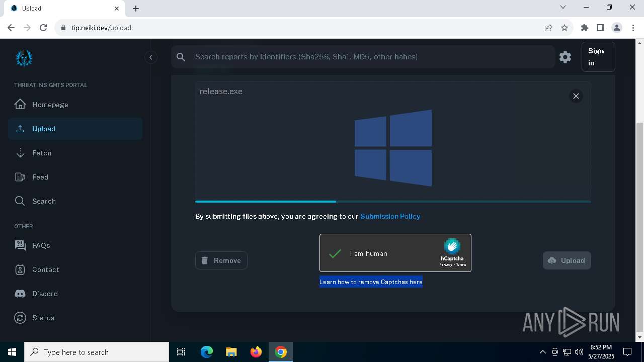Open the hCaptcha Terms link
The width and height of the screenshot is (644, 362).
click(x=461, y=264)
